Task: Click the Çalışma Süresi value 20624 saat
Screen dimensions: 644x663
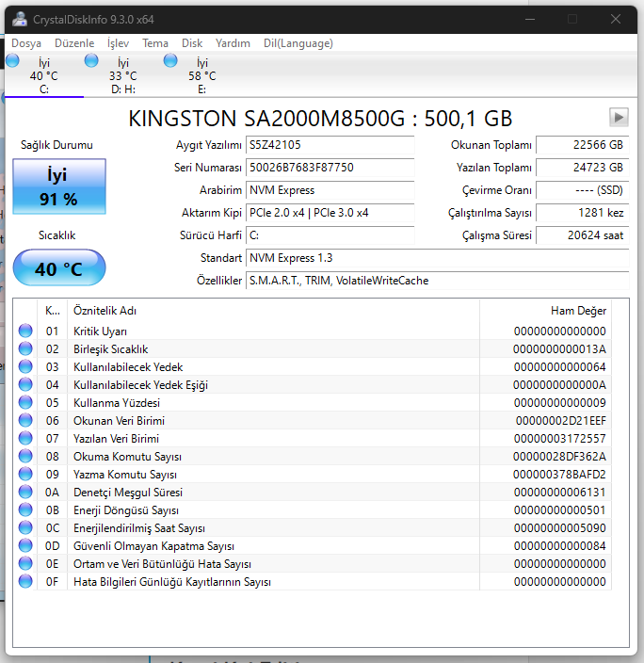Action: coord(582,235)
